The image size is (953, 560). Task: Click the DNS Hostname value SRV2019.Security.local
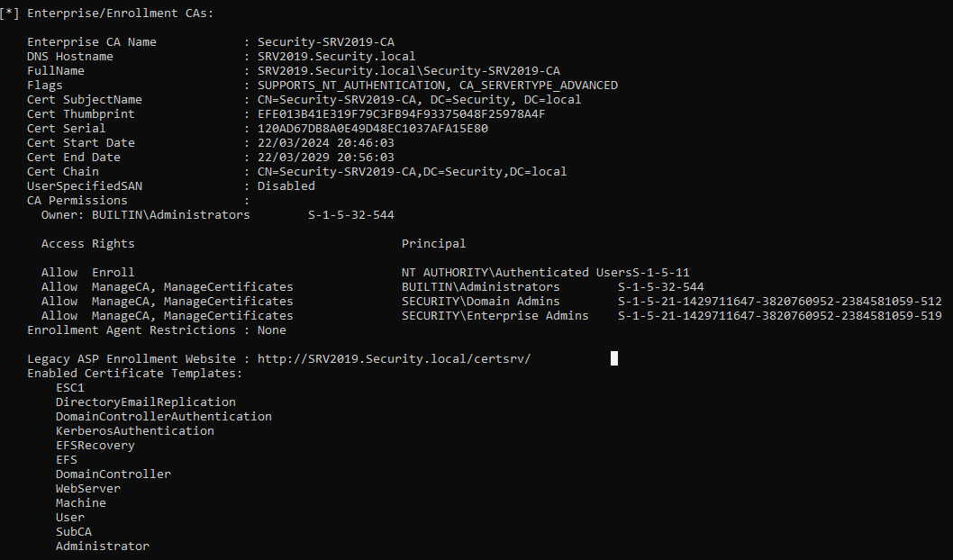pyautogui.click(x=336, y=57)
